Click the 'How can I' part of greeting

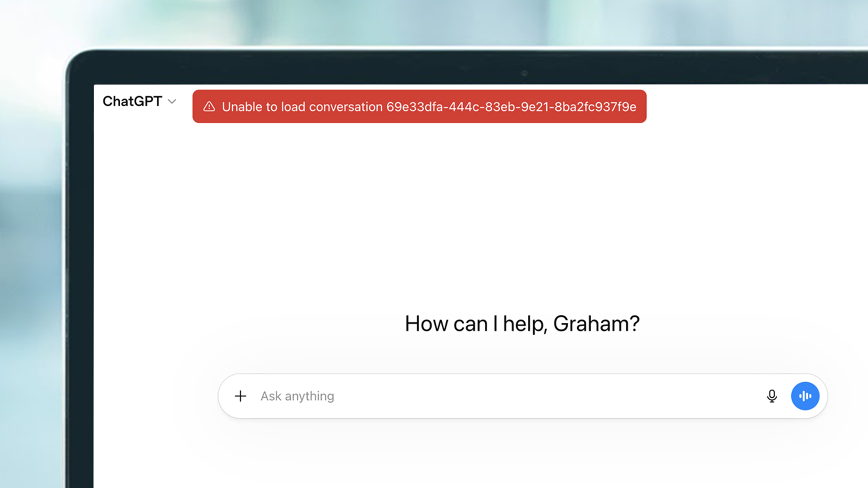tap(450, 324)
